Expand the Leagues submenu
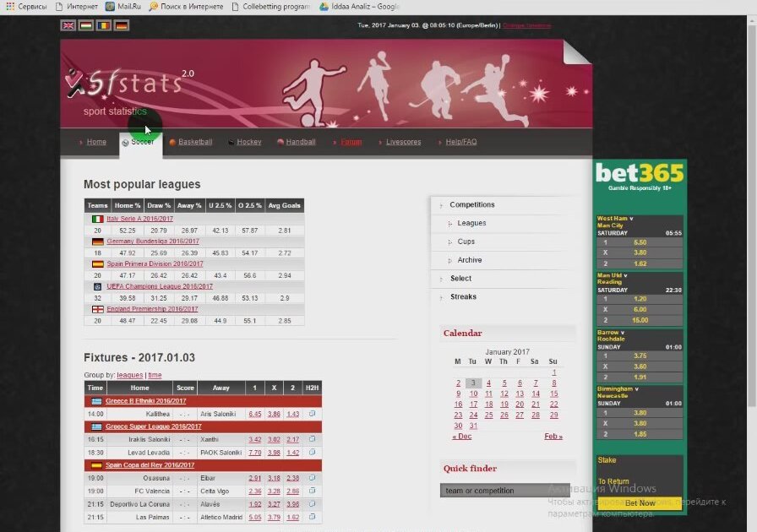The image size is (757, 532). 471,223
